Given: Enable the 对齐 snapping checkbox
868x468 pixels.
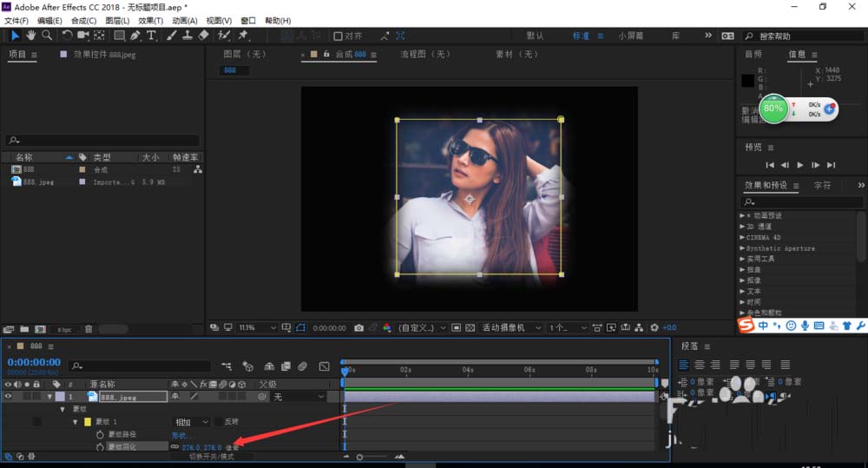Looking at the screenshot, I should [339, 36].
